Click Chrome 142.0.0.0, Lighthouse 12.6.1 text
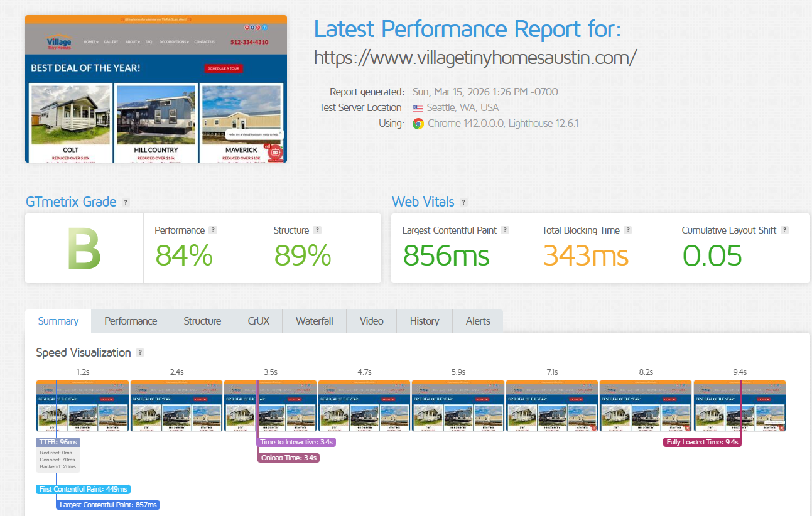 click(503, 124)
